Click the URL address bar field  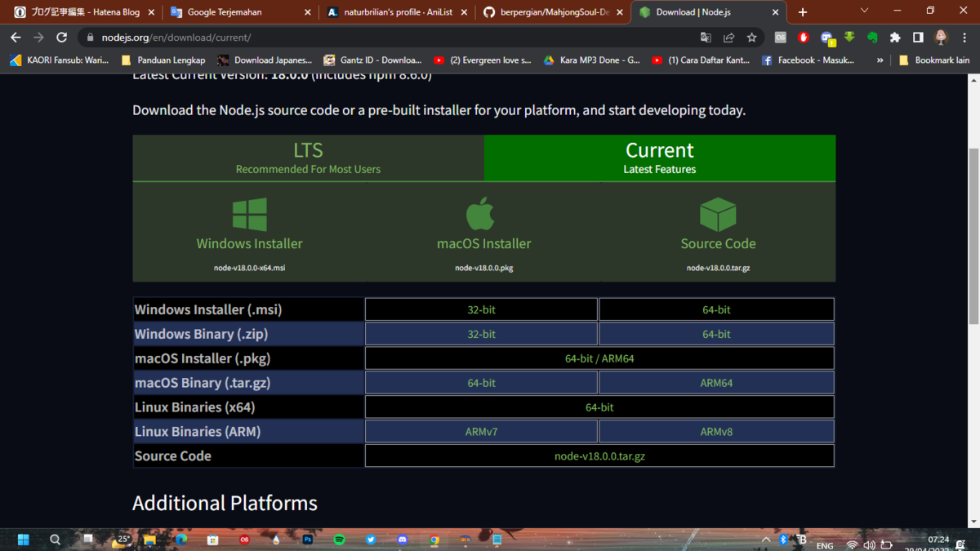392,38
